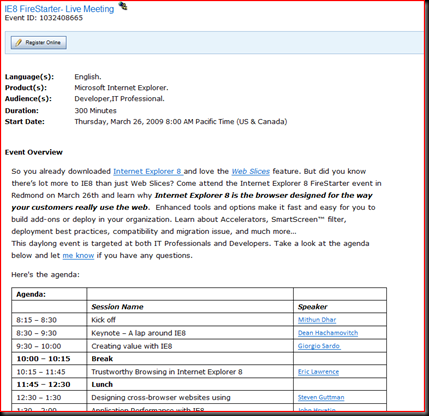Click the Register Online button
The width and height of the screenshot is (429, 416).
coord(39,43)
